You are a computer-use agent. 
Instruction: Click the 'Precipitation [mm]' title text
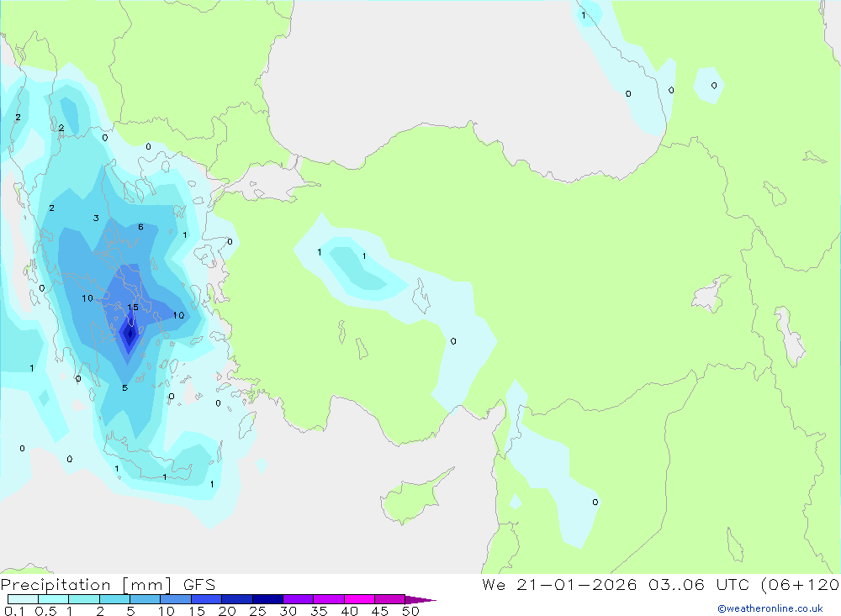pos(86,585)
